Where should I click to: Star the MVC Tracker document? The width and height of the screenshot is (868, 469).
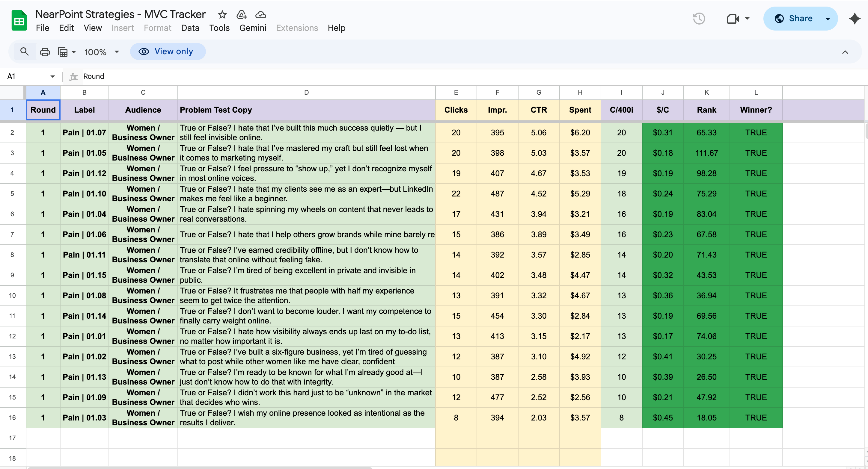pyautogui.click(x=222, y=14)
